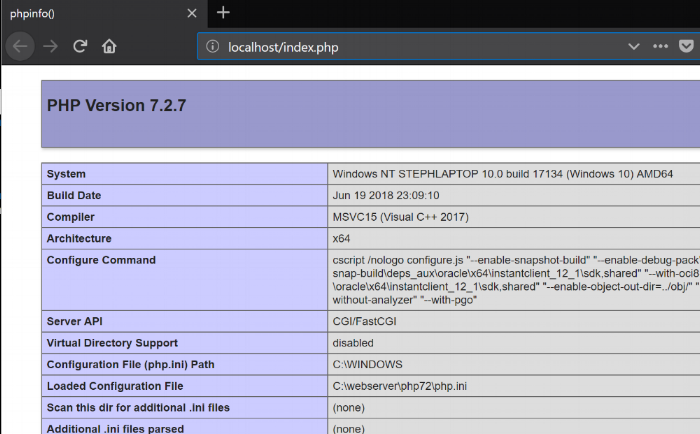This screenshot has width=700, height=434.
Task: Select (none) value for scan dir row
Action: click(x=349, y=408)
